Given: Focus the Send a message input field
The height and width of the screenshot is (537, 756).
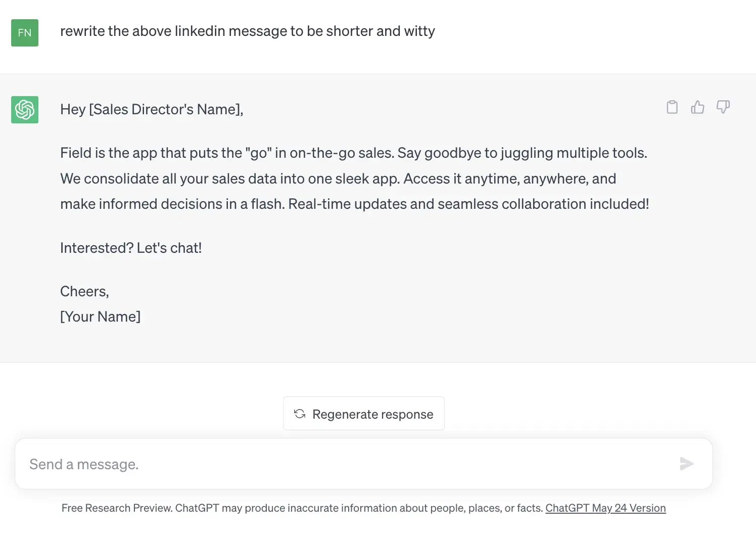Looking at the screenshot, I should click(344, 464).
